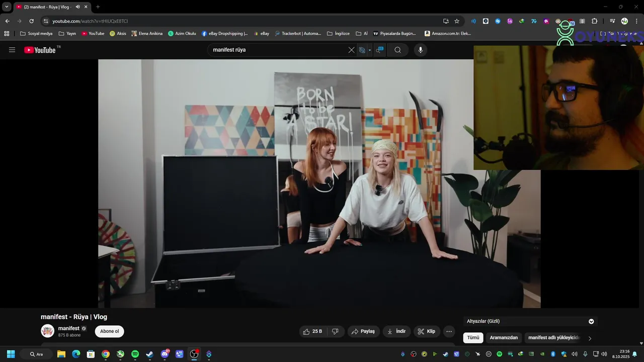The image size is (644, 362).
Task: Open the notification bell in tray
Action: click(x=634, y=354)
